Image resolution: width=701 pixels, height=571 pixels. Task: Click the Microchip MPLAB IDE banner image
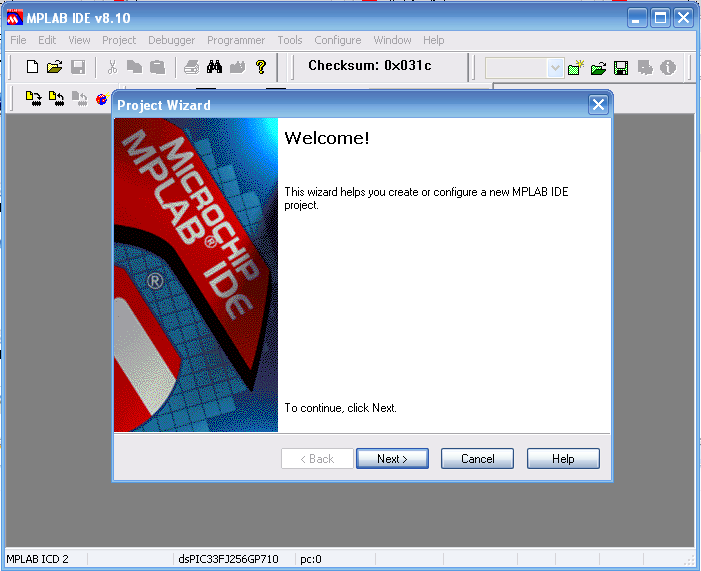point(196,275)
